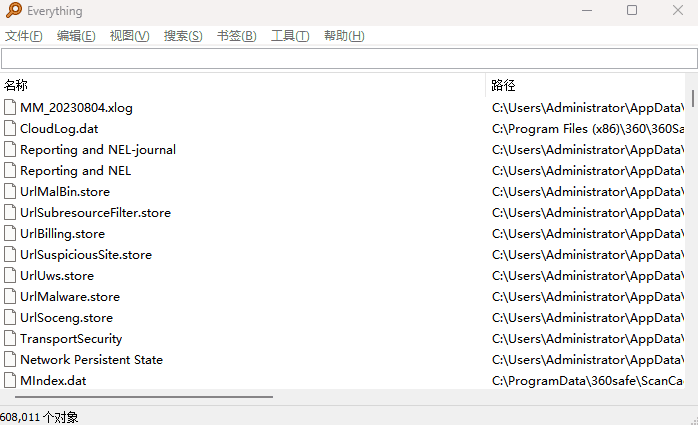Image resolution: width=698 pixels, height=425 pixels.
Task: Open the 书签(B) menu
Action: click(x=236, y=36)
